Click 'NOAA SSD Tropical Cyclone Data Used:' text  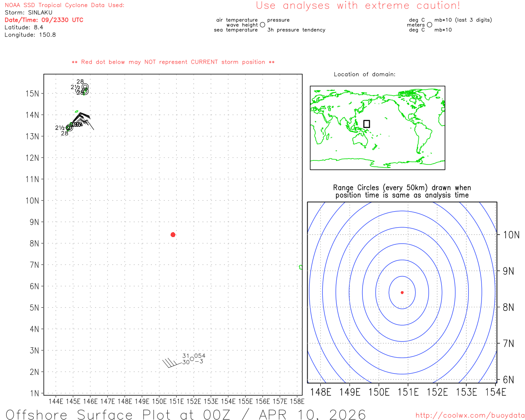click(x=64, y=5)
